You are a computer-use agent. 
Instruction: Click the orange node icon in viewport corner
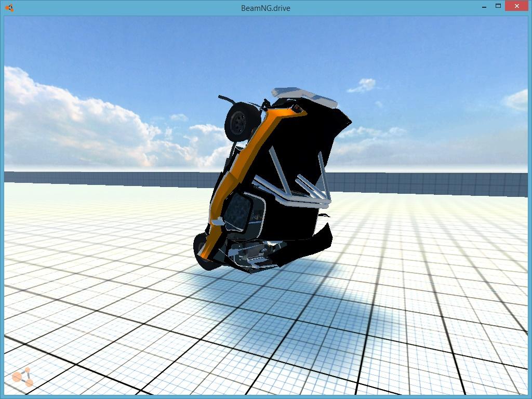pos(22,377)
